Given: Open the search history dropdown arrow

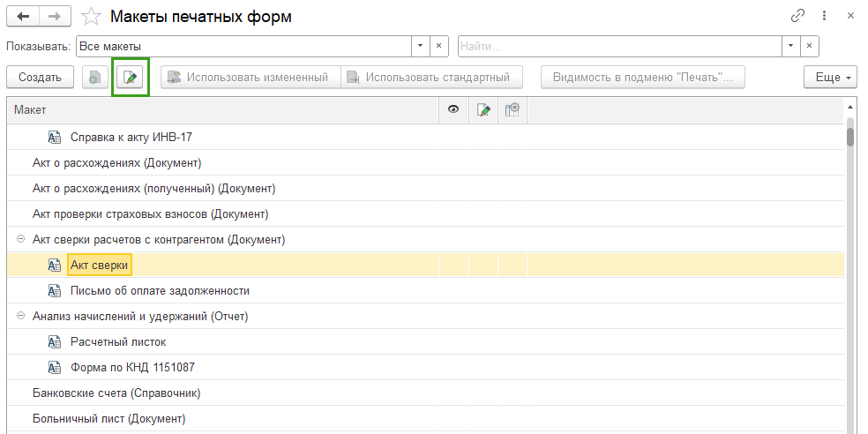Looking at the screenshot, I should coord(790,47).
